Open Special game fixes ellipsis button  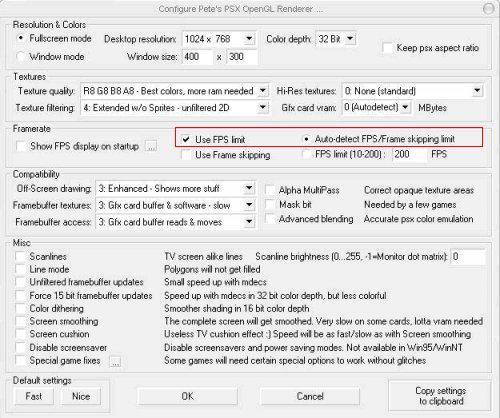(x=115, y=361)
